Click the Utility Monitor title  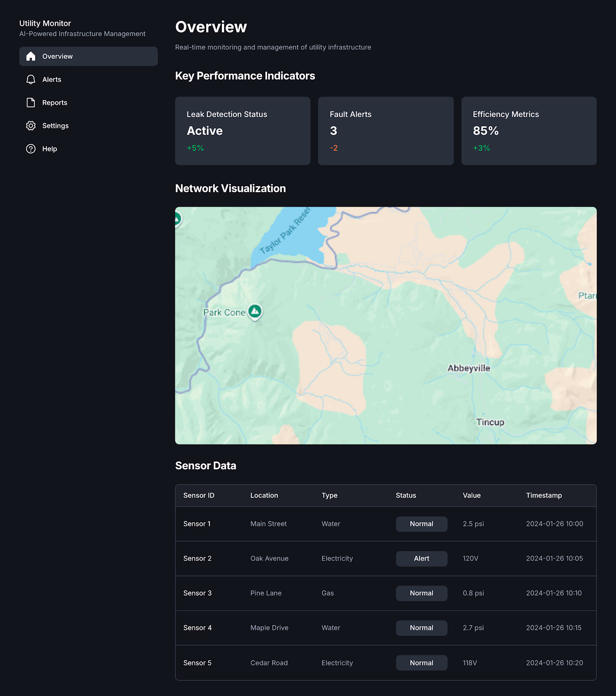point(45,23)
